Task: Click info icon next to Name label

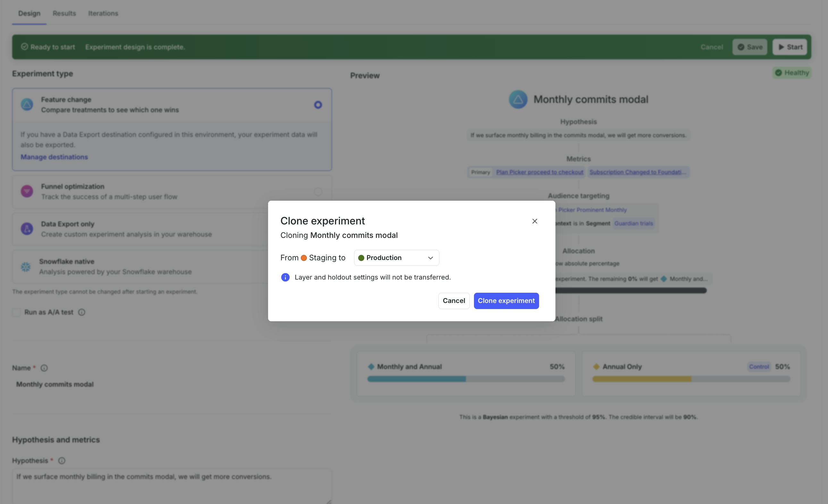Action: click(x=44, y=368)
